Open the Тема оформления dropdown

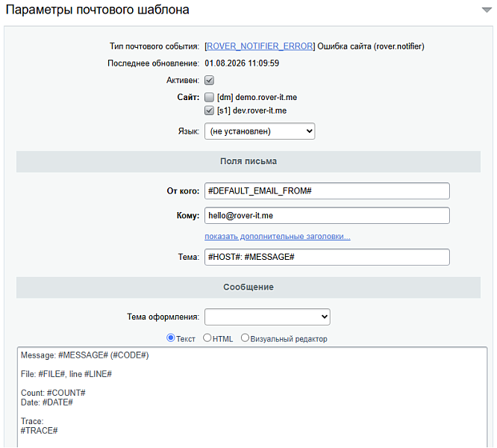[x=267, y=317]
